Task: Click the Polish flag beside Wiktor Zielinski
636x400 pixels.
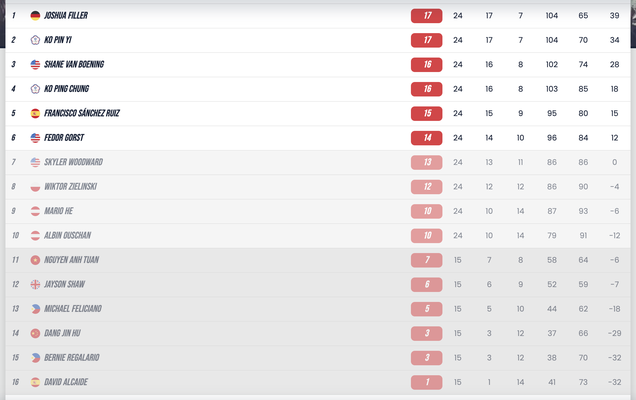Action: [36, 187]
